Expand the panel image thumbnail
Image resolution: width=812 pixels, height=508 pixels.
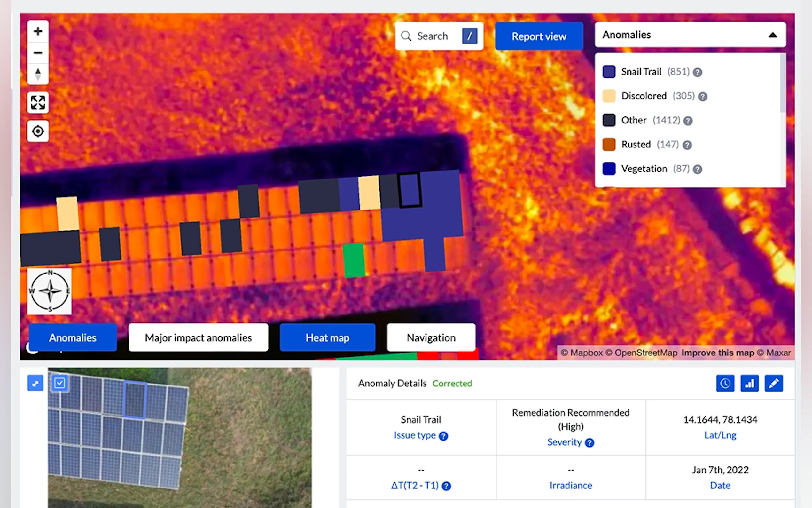tap(35, 383)
